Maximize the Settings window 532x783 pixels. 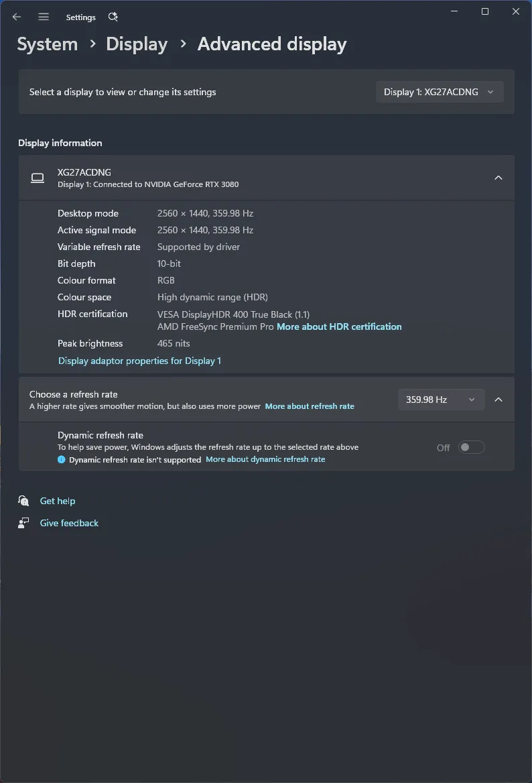[485, 11]
